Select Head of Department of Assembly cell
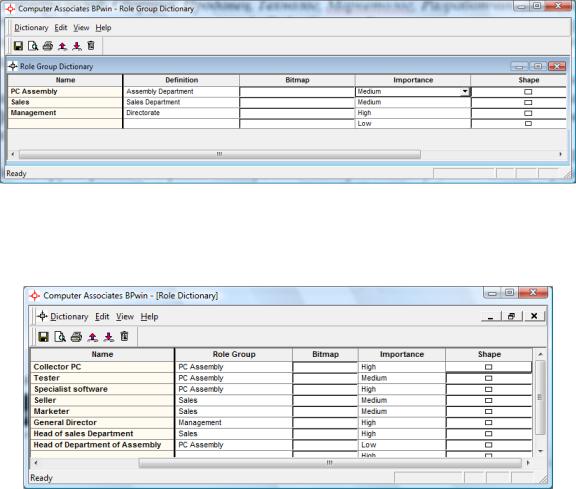576x489 pixels. click(102, 445)
